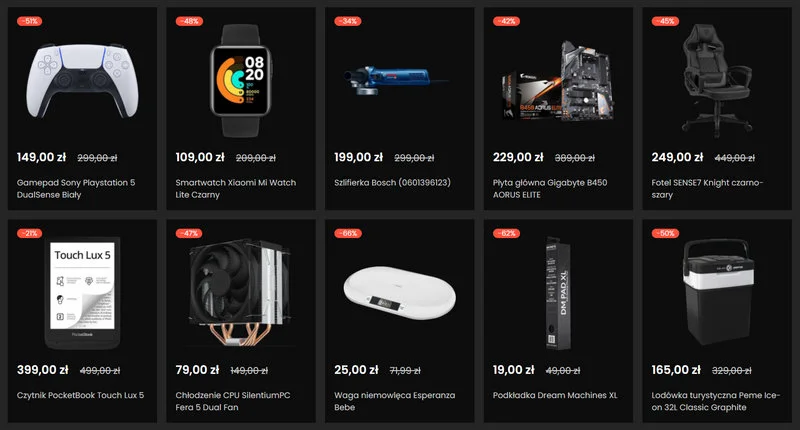This screenshot has width=800, height=430.
Task: Open the Gamepad Sony Playstation 5 DualSense link
Action: pyautogui.click(x=76, y=188)
